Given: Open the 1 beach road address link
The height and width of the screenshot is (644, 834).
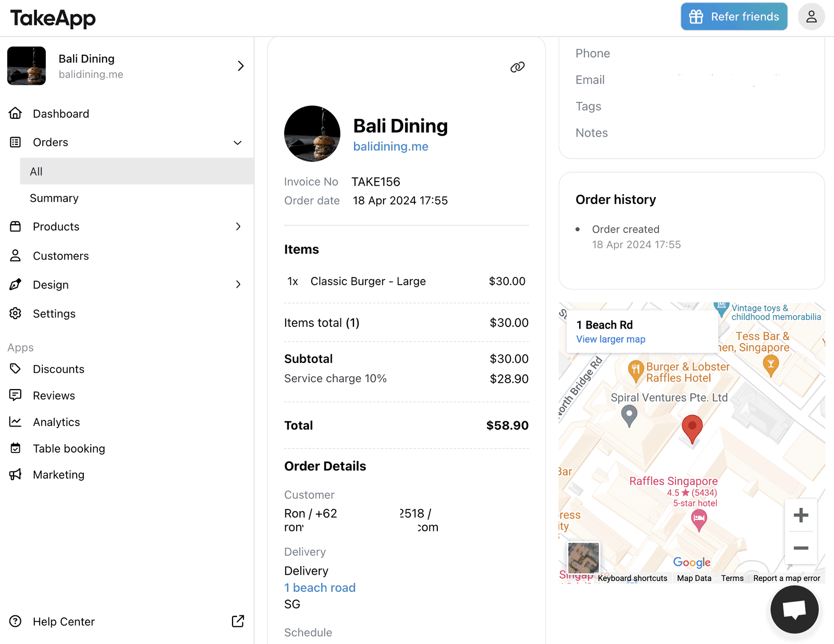Looking at the screenshot, I should (x=320, y=588).
